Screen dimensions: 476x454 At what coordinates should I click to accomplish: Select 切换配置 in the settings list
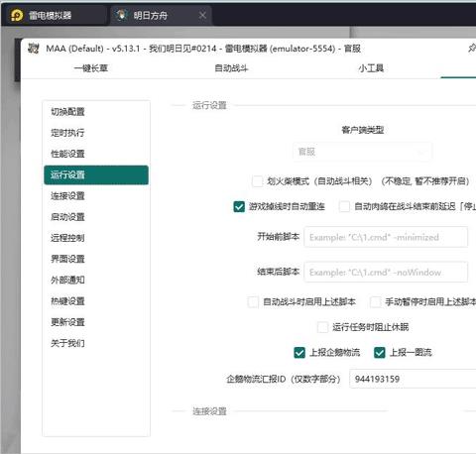point(96,112)
